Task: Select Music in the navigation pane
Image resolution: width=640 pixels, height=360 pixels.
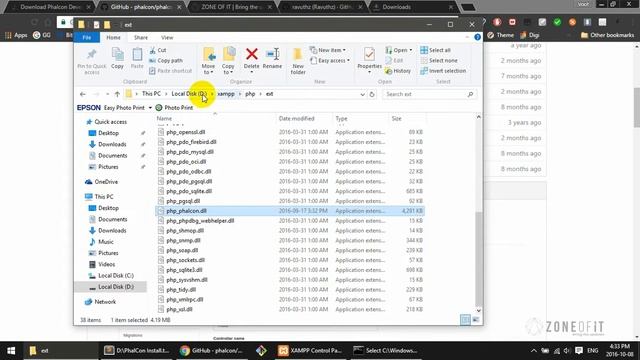Action: [x=105, y=242]
